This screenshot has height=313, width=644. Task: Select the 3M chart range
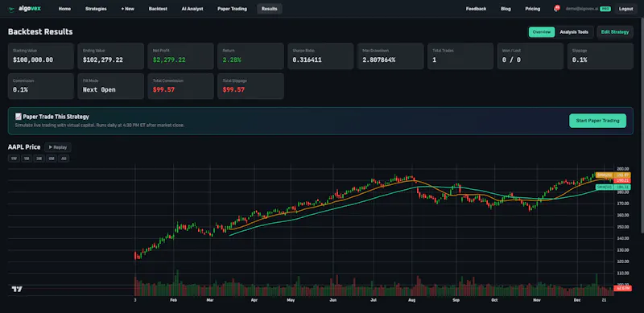39,159
